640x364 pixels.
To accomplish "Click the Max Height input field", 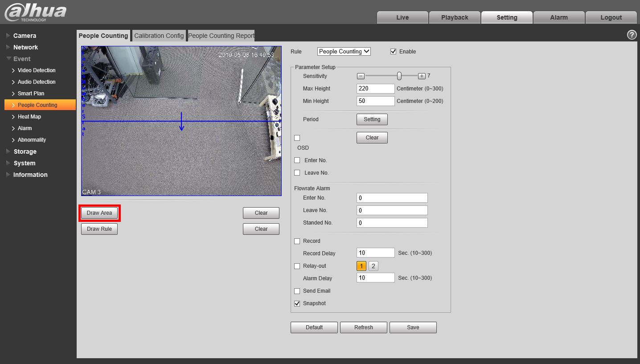I will pos(375,89).
